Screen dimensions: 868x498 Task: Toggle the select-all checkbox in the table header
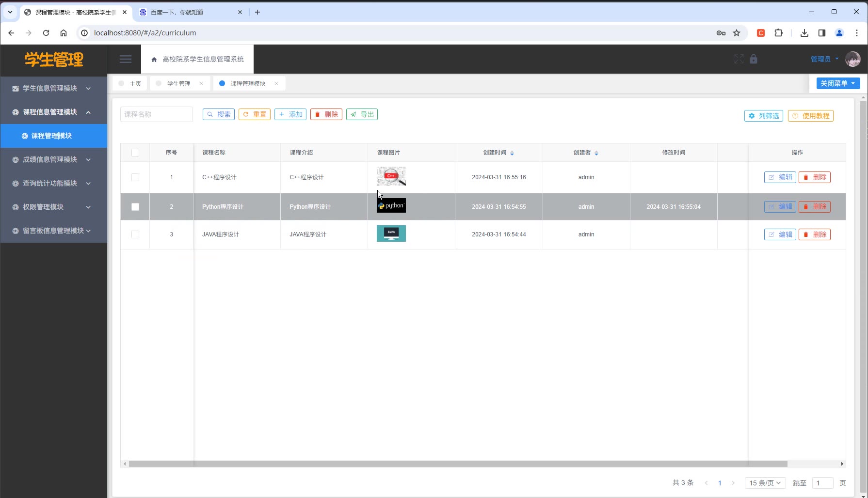click(135, 153)
